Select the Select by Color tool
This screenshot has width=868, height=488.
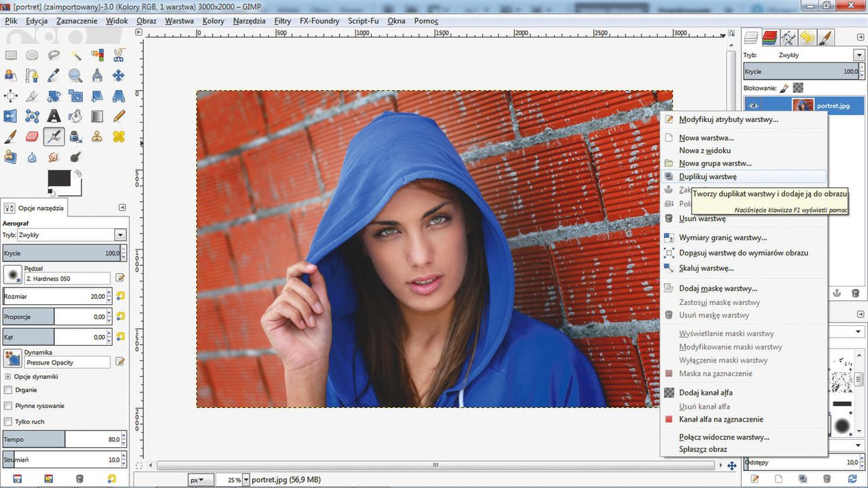97,55
